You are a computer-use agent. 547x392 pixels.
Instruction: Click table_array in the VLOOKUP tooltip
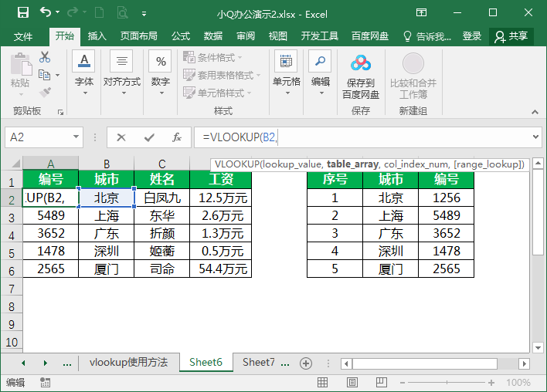click(x=352, y=164)
